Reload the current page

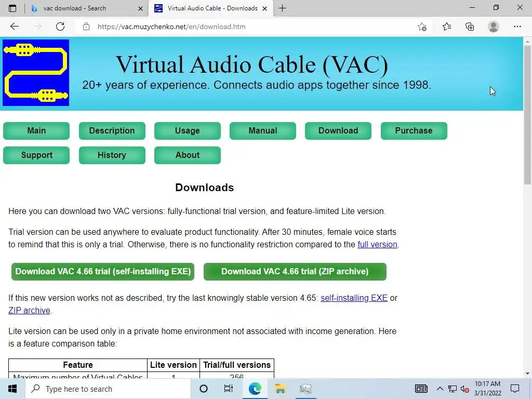[60, 26]
